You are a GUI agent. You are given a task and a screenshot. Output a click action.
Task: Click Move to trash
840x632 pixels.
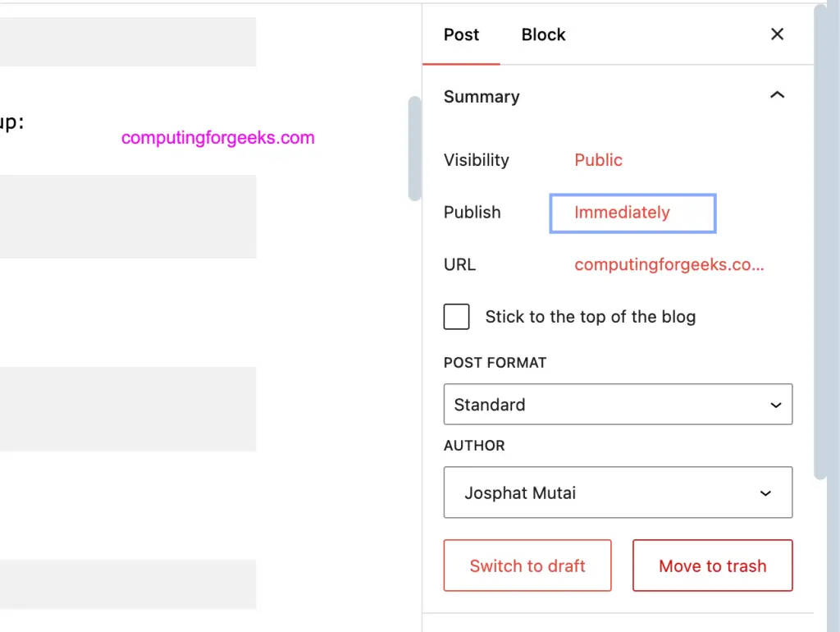(x=712, y=566)
